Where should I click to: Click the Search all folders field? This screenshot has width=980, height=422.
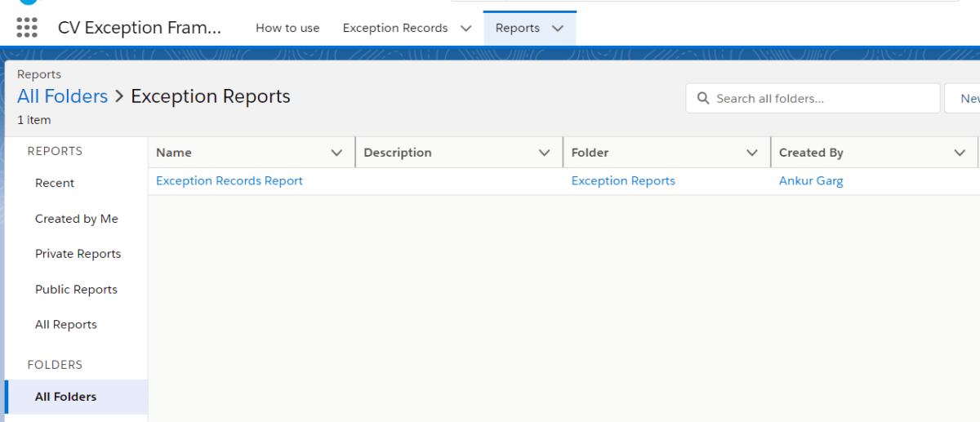(813, 99)
